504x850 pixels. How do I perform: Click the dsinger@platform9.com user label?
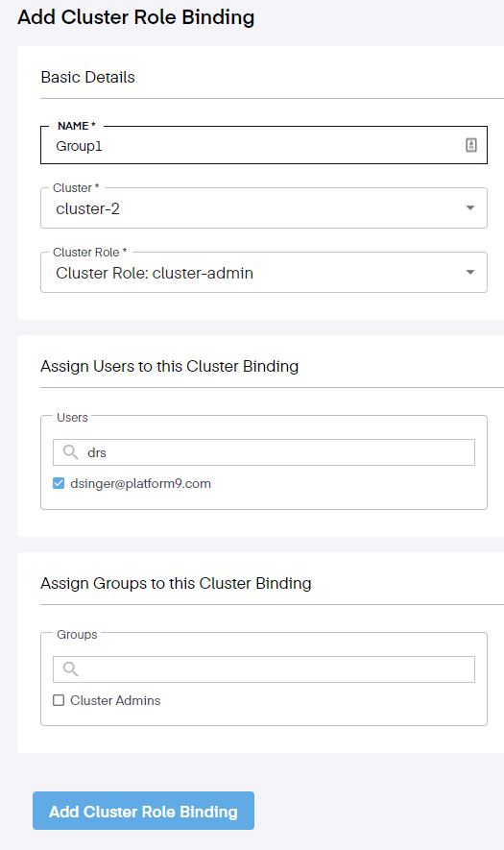point(140,483)
